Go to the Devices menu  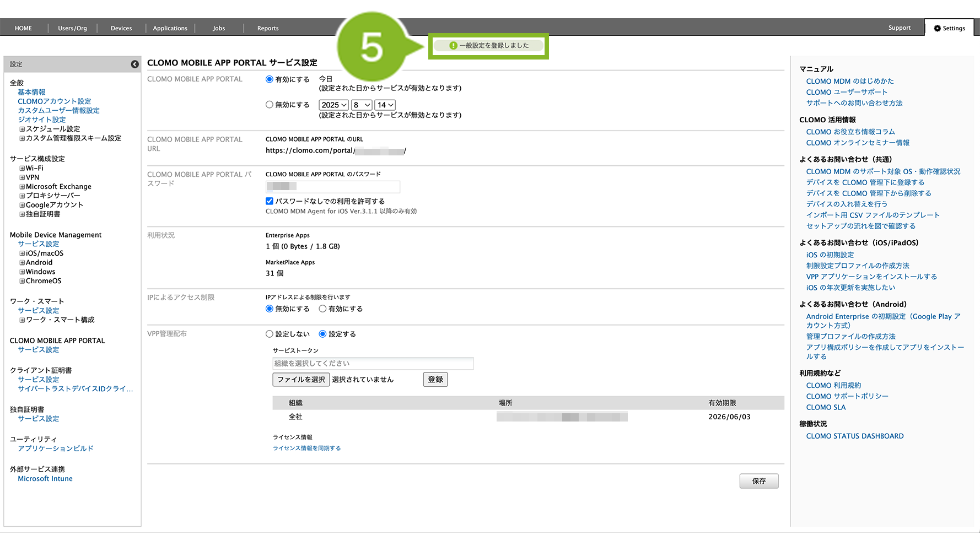[x=121, y=28]
